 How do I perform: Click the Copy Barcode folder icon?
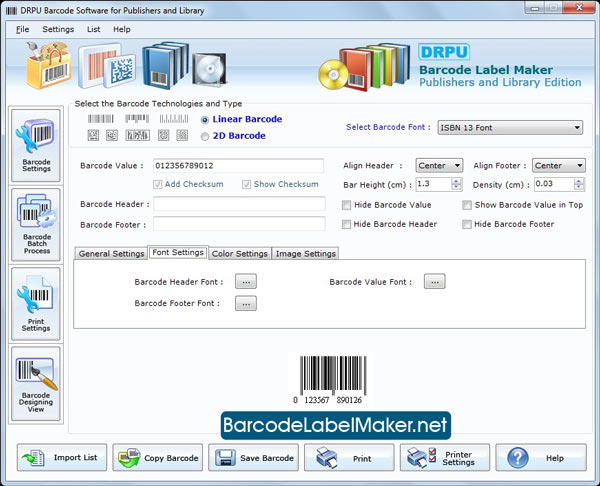129,458
